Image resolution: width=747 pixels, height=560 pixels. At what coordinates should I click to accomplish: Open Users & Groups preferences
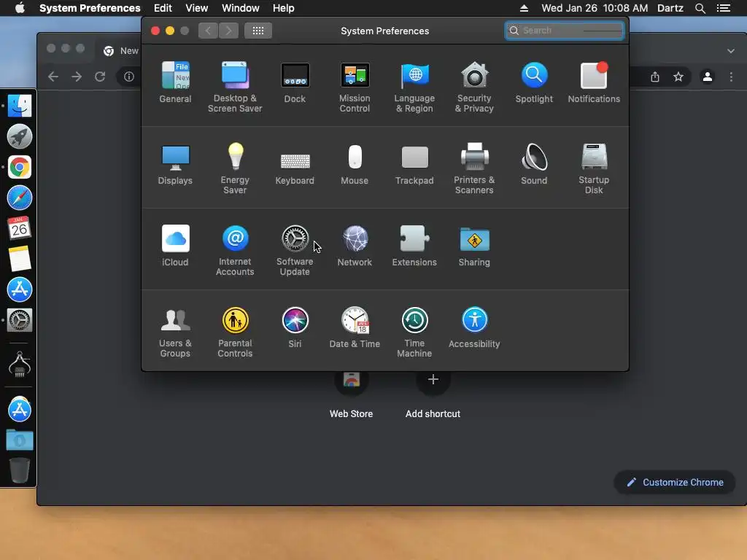[x=175, y=332]
